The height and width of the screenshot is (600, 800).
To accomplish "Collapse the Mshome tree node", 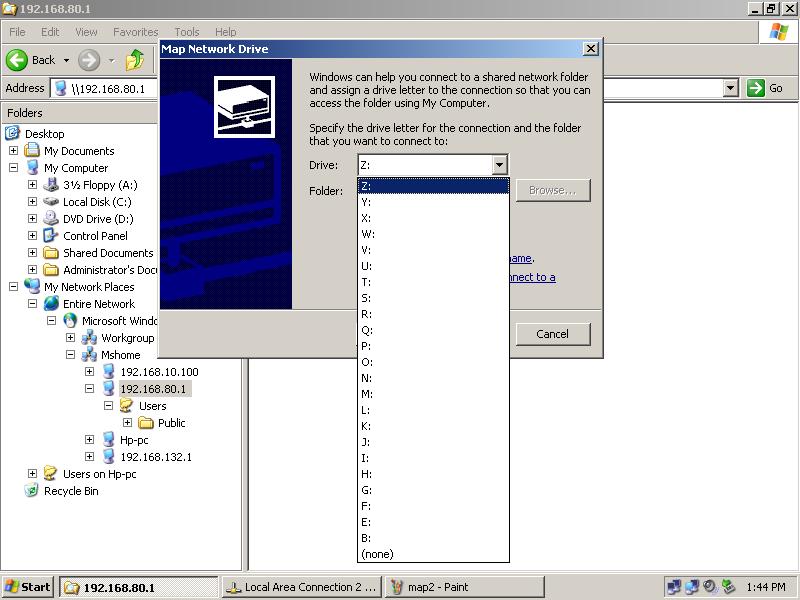I will click(x=72, y=355).
